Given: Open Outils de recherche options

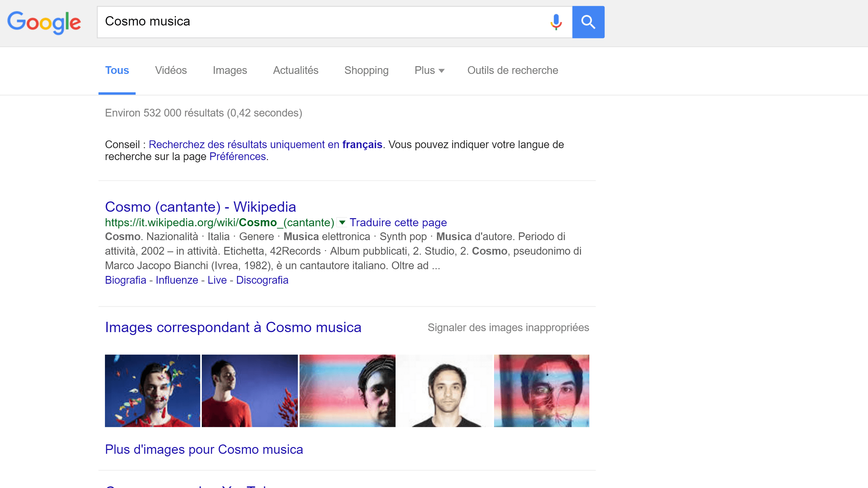Looking at the screenshot, I should (x=512, y=70).
